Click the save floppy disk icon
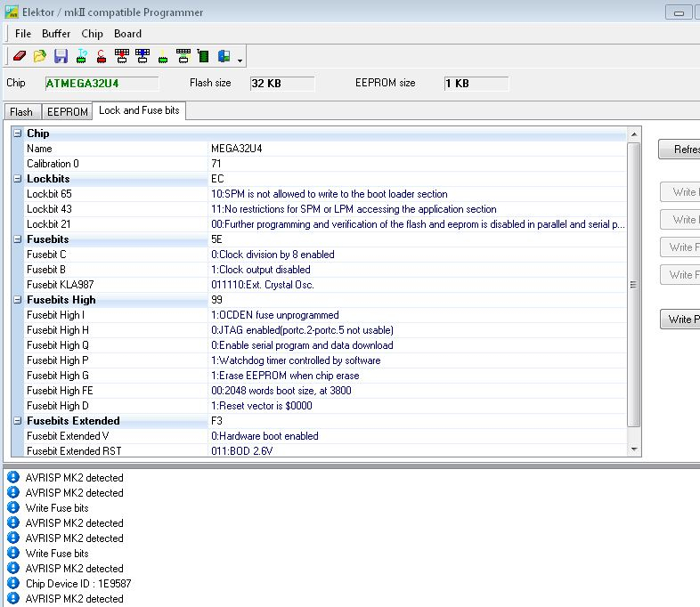Image resolution: width=700 pixels, height=607 pixels. pos(61,56)
